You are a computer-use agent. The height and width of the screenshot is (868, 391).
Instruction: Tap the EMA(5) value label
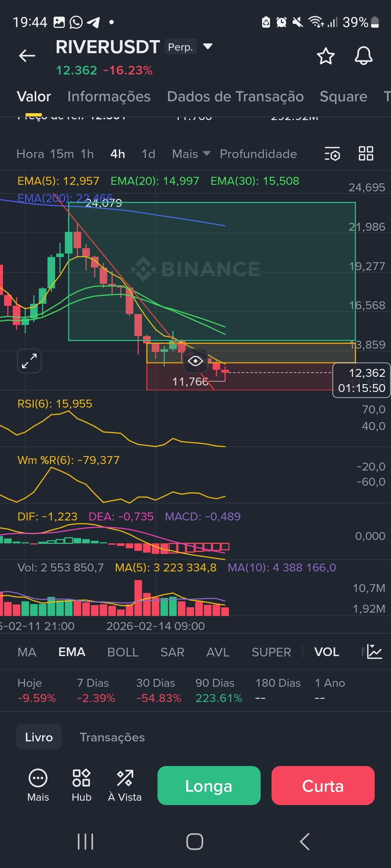click(58, 181)
